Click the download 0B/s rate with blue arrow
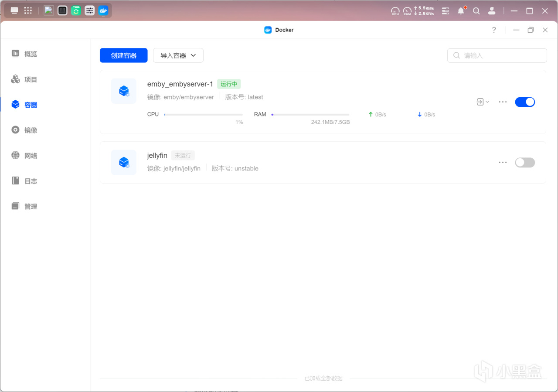The width and height of the screenshot is (558, 392). pyautogui.click(x=426, y=115)
